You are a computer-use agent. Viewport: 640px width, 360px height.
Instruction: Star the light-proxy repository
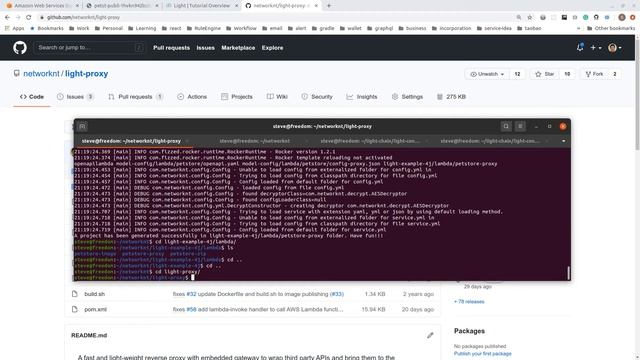[544, 74]
